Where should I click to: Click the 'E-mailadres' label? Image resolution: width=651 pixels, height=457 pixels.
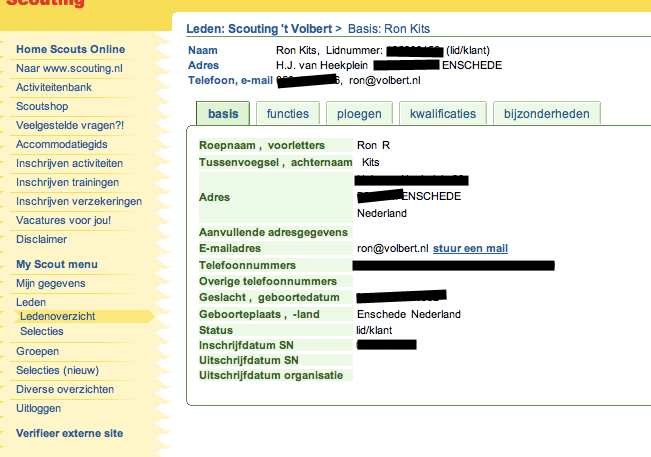230,248
